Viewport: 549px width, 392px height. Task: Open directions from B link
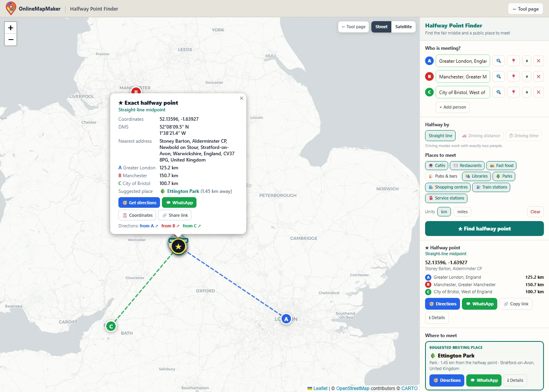pyautogui.click(x=170, y=226)
